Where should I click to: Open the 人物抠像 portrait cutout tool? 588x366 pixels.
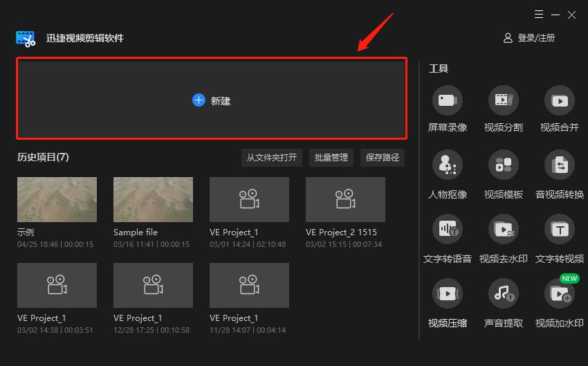pos(447,165)
